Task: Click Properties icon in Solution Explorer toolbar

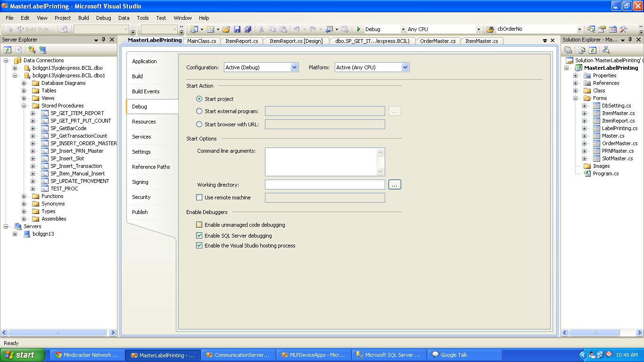Action: (568, 49)
